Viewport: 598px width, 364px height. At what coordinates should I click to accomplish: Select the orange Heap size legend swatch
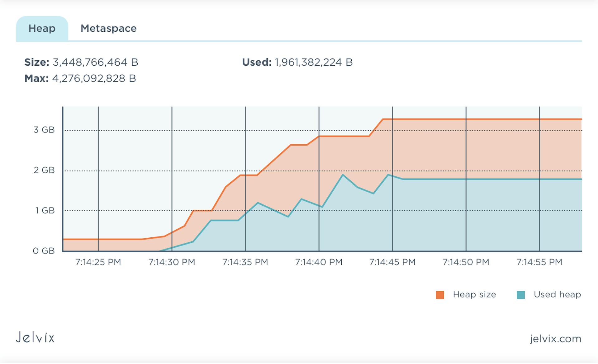(440, 294)
